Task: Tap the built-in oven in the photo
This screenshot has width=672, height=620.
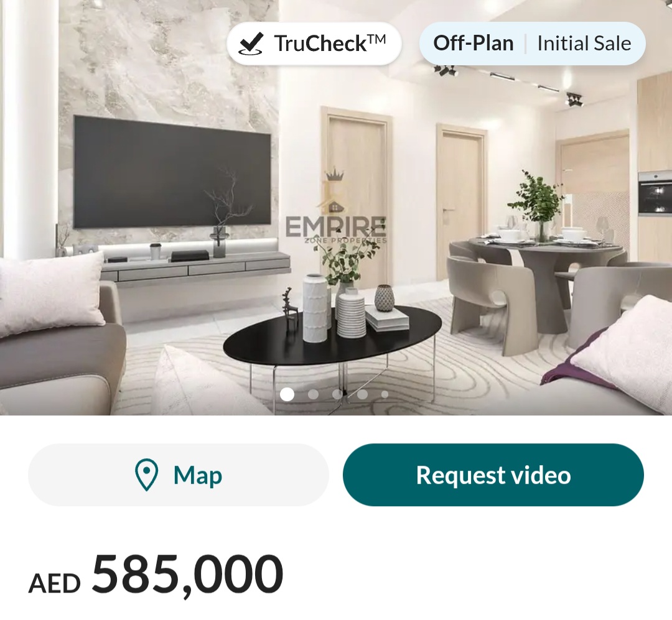Action: click(x=655, y=193)
